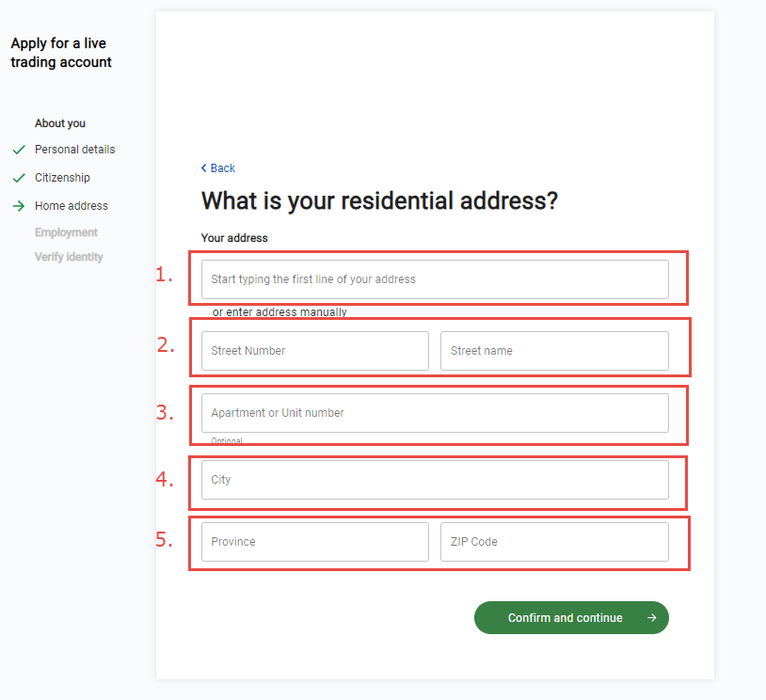766x700 pixels.
Task: Open the Citizenship step in sidebar
Action: (x=62, y=178)
